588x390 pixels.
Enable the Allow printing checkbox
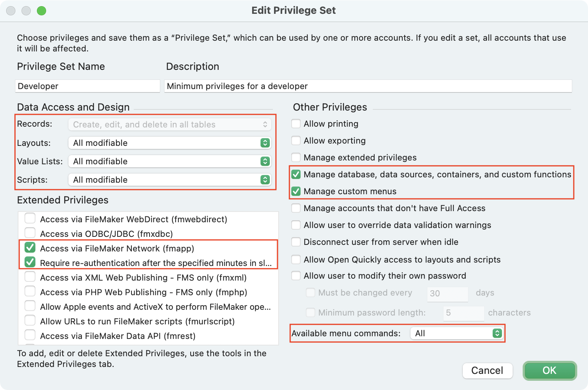[296, 124]
